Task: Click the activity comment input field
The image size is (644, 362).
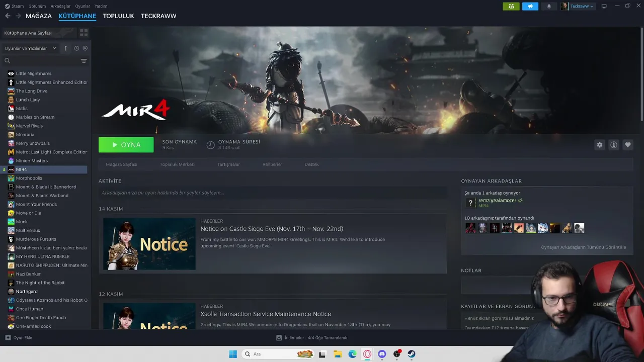Action: (x=273, y=193)
